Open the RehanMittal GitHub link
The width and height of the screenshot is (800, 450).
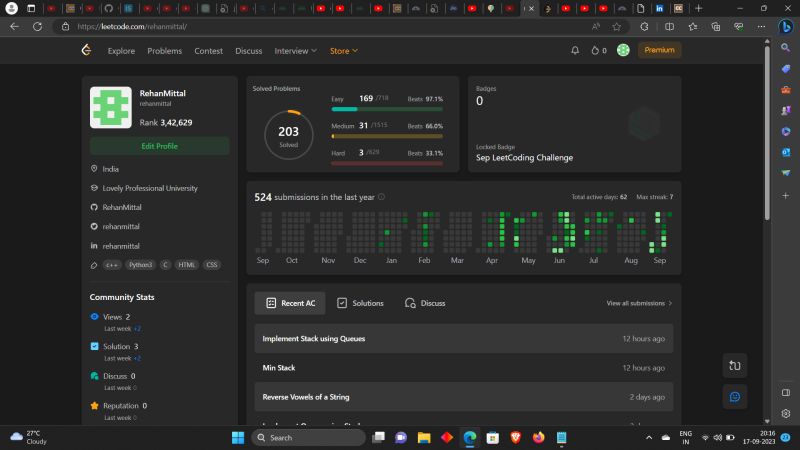pyautogui.click(x=121, y=207)
